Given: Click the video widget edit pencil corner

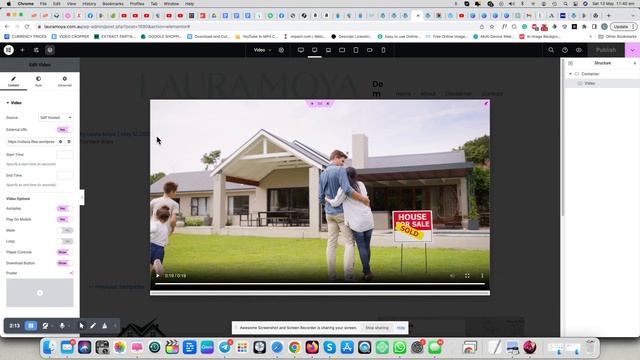Looking at the screenshot, I should [486, 104].
